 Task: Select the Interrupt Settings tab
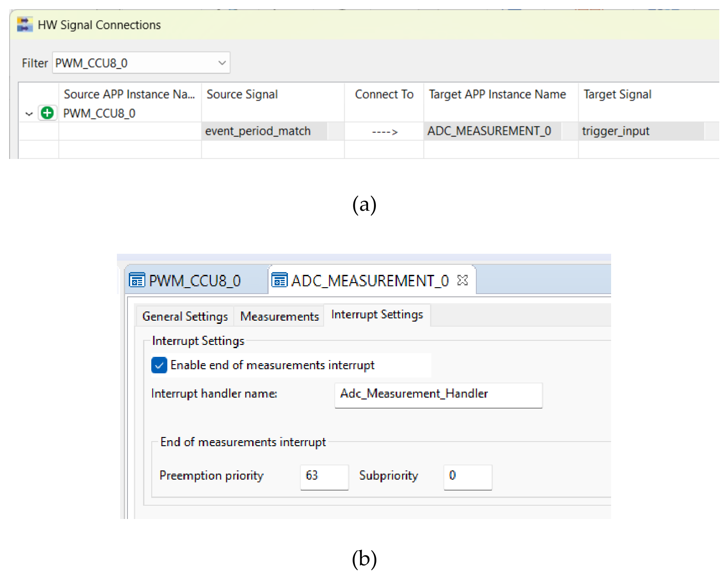pyautogui.click(x=377, y=315)
